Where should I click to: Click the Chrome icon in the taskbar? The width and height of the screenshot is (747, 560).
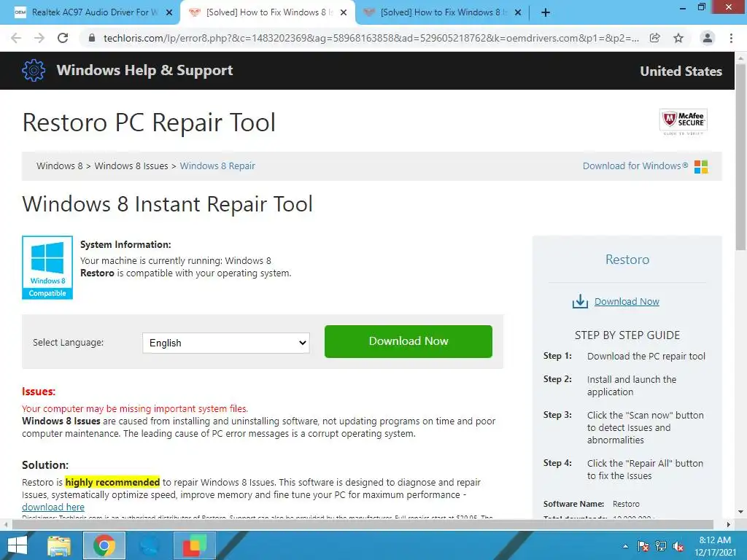coord(104,545)
